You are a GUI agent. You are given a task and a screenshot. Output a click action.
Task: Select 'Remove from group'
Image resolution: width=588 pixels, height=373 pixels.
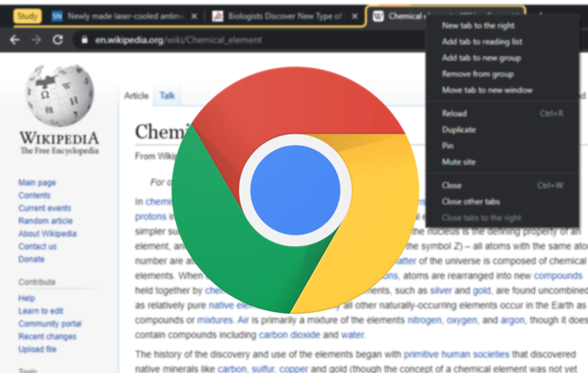(478, 74)
